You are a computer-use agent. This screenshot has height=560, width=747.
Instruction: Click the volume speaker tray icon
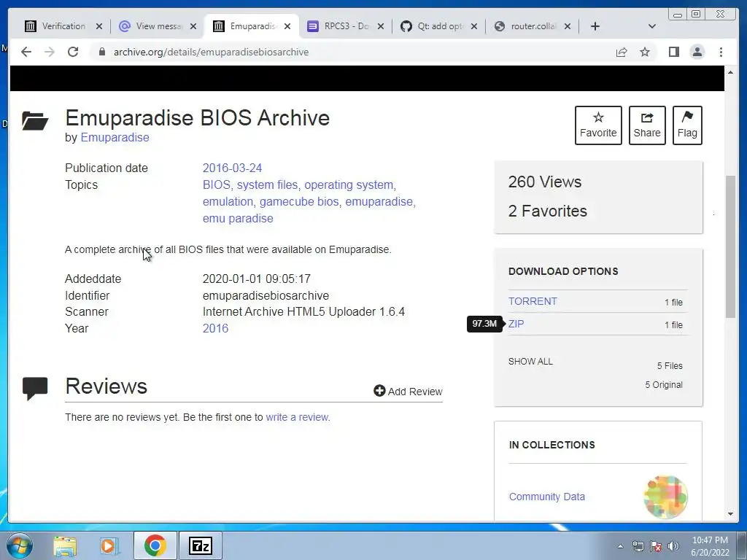pyautogui.click(x=673, y=546)
